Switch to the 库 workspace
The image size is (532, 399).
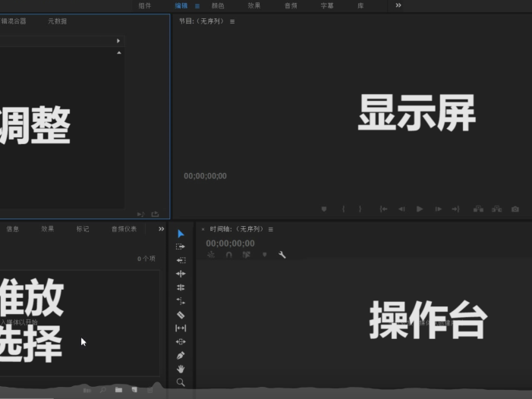point(360,6)
